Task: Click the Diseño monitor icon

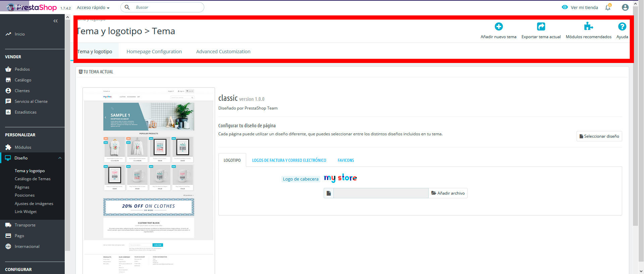Action: [x=8, y=158]
